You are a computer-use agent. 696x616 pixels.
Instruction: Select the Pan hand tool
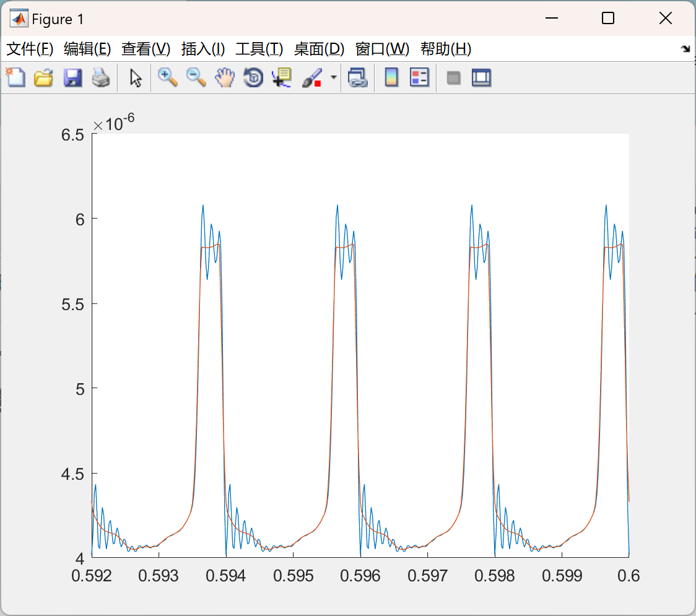[x=225, y=77]
